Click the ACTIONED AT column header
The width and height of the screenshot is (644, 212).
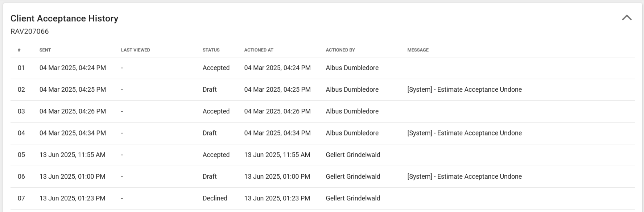click(x=259, y=50)
